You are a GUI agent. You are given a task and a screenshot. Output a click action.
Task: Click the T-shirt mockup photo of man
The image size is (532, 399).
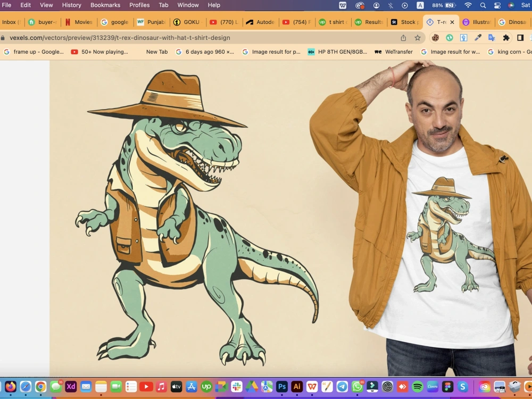pos(420,218)
